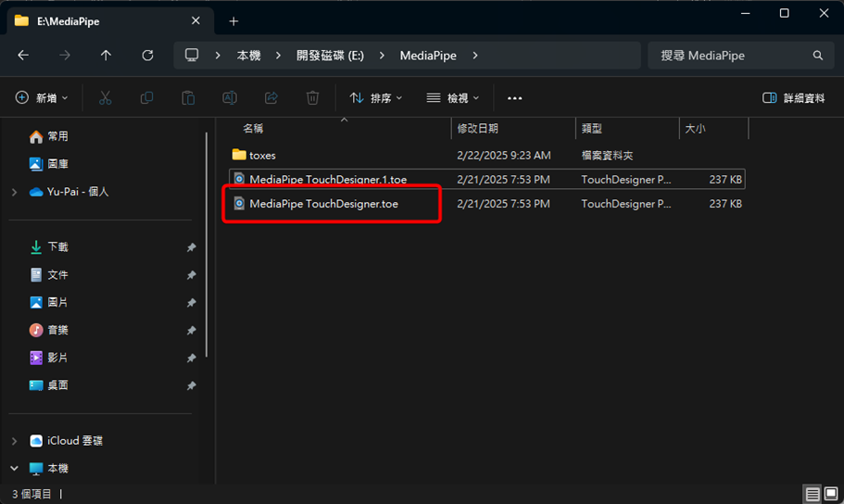The height and width of the screenshot is (504, 844).
Task: Open a new tab with plus button
Action: [233, 20]
